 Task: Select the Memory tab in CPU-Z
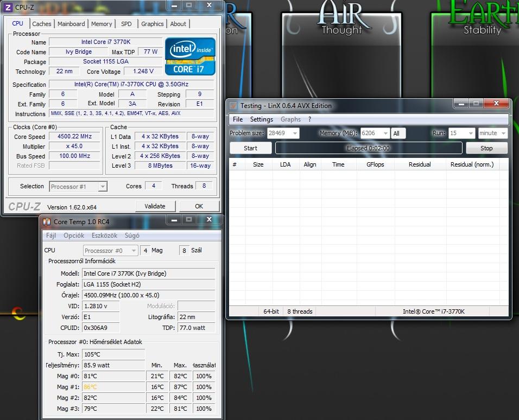click(102, 24)
